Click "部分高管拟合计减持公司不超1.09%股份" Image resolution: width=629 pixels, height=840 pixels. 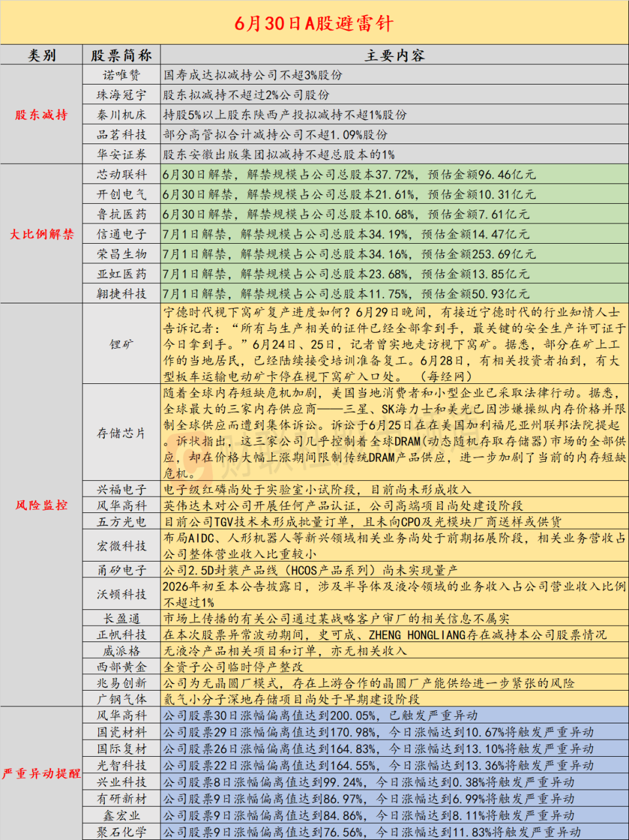275,134
